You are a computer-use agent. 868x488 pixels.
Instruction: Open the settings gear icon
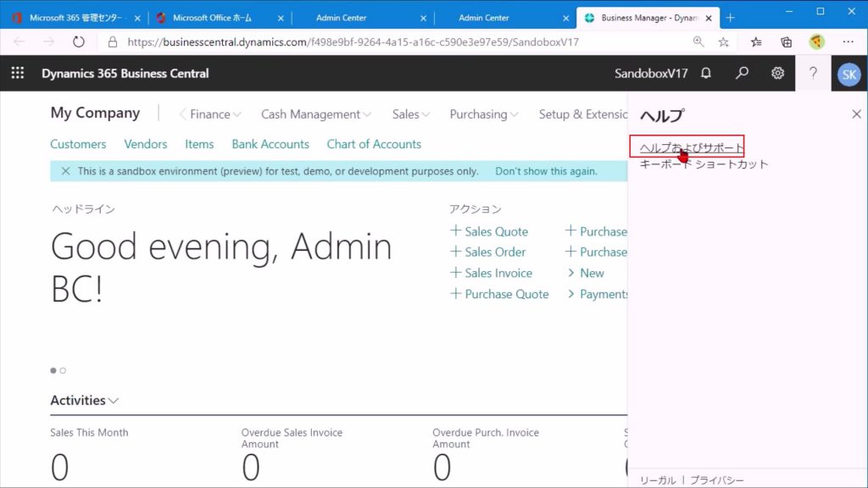click(777, 73)
